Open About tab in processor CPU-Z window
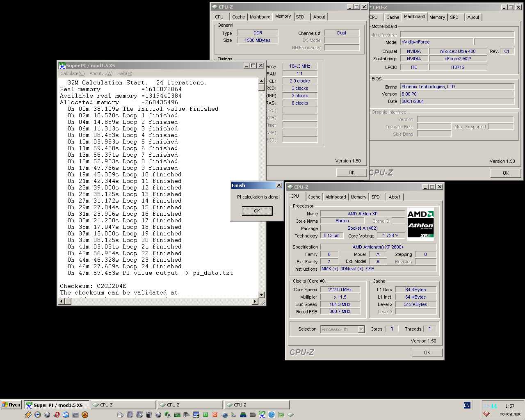Viewport: 525px width, 420px height. [x=395, y=197]
